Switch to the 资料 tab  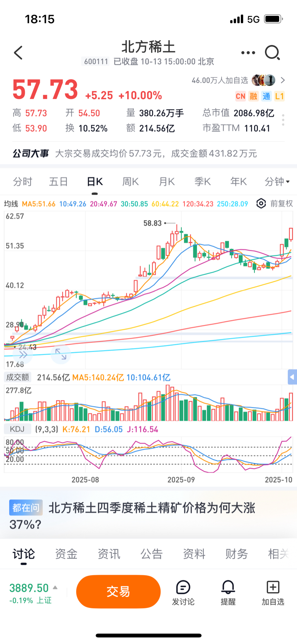coord(194,554)
